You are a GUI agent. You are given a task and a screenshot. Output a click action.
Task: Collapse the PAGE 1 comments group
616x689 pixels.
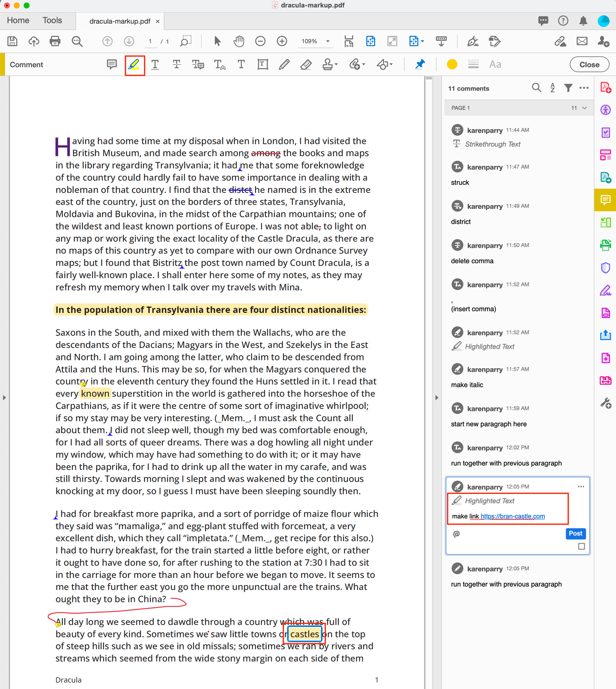(x=585, y=108)
